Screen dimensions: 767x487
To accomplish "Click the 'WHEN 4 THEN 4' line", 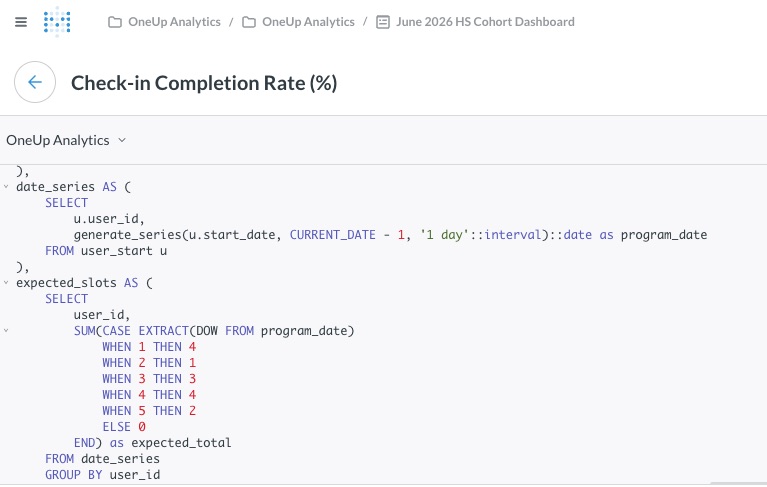I will pyautogui.click(x=149, y=395).
